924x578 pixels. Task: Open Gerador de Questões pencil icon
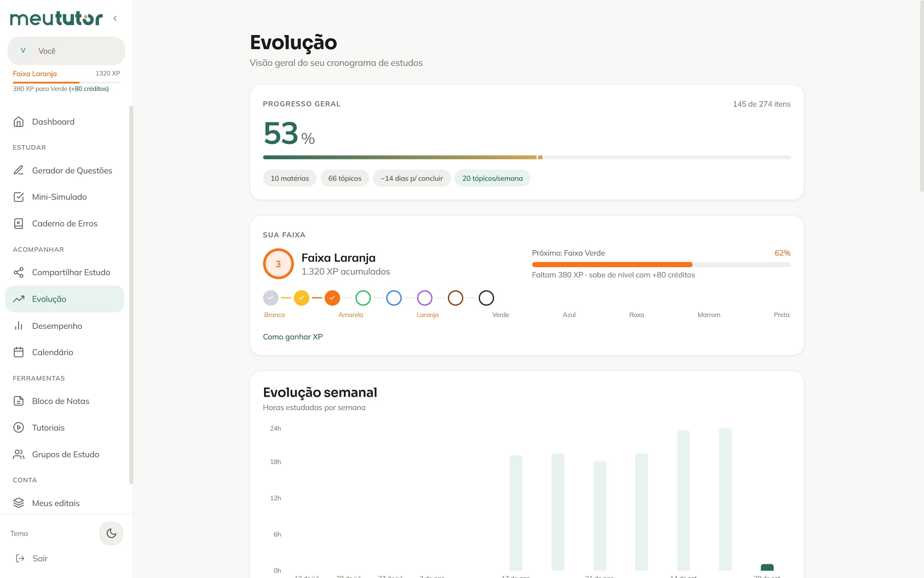19,171
